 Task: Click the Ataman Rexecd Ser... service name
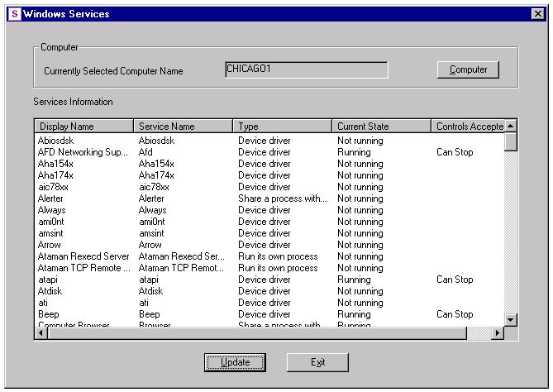tap(181, 256)
